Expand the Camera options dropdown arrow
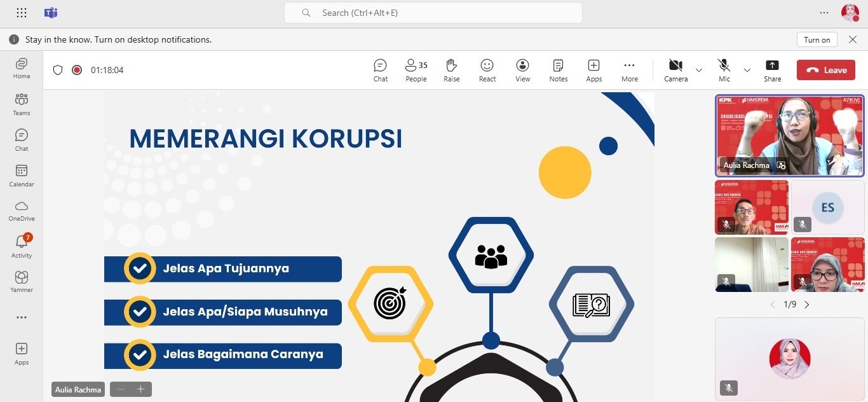The width and height of the screenshot is (868, 402). [699, 70]
